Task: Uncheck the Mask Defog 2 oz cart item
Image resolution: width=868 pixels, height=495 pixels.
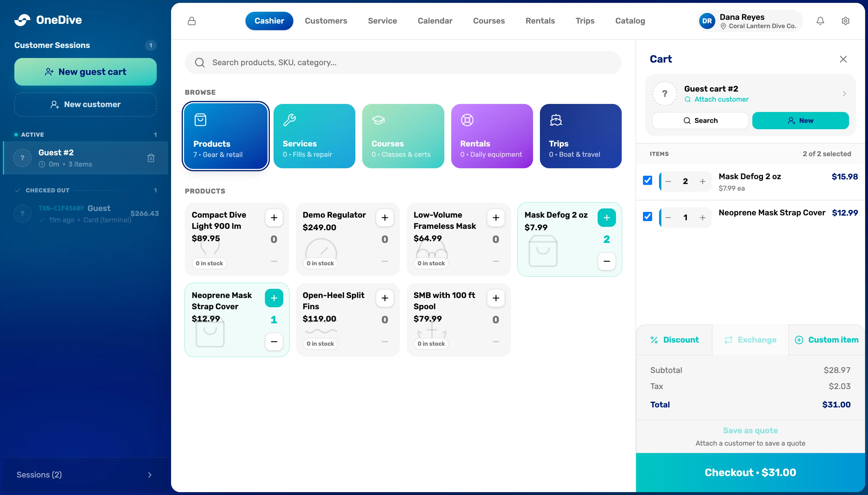Action: pos(648,180)
